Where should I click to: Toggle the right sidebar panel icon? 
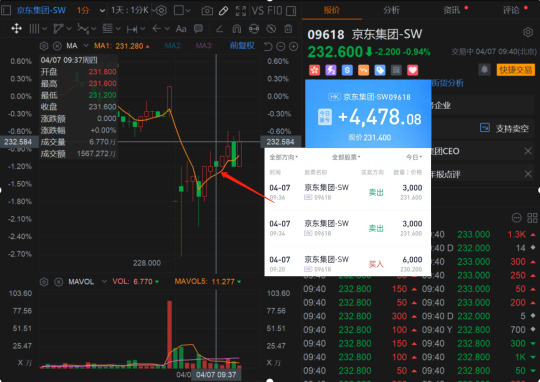[291, 11]
